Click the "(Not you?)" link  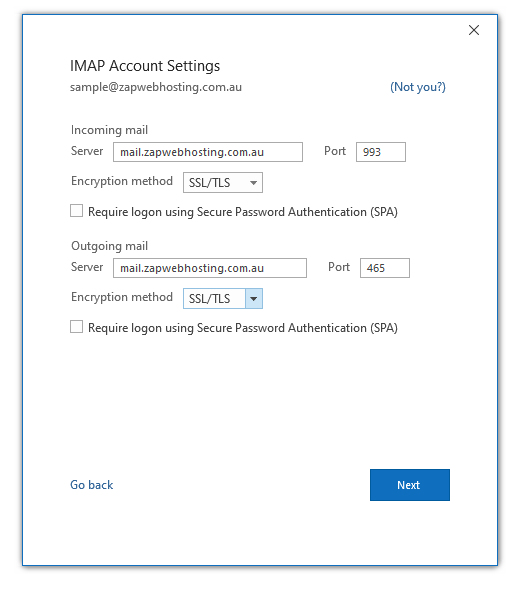[x=418, y=87]
